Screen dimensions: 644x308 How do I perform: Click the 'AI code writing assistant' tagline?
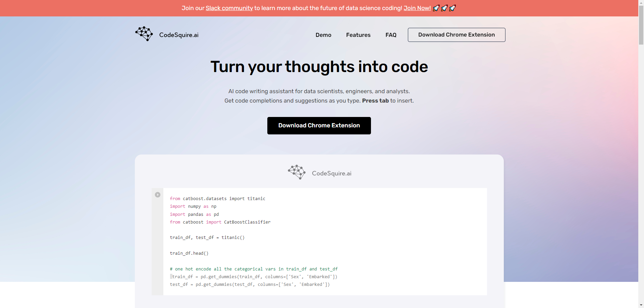coord(319,91)
